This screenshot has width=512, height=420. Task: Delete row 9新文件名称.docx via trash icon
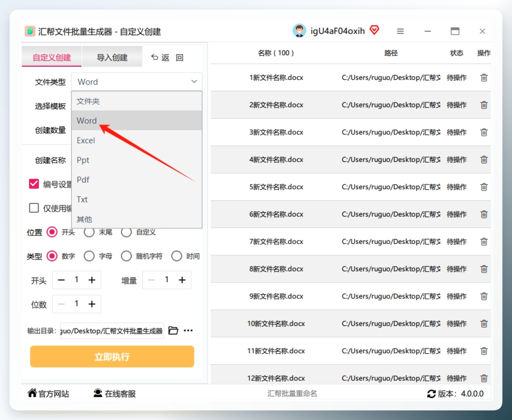tap(484, 297)
